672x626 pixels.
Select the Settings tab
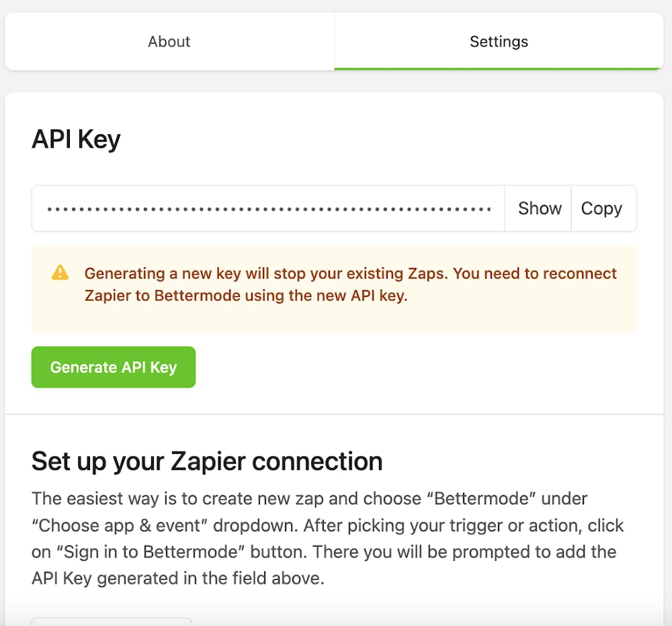click(499, 42)
